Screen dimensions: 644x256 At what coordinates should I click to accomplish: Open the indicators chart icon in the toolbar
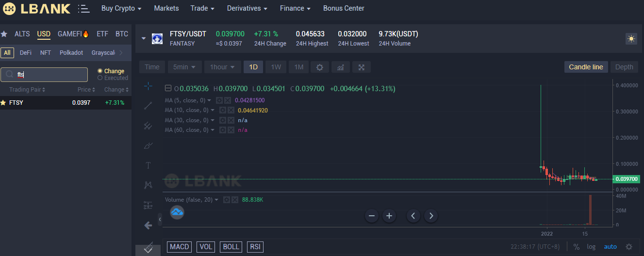pos(340,67)
